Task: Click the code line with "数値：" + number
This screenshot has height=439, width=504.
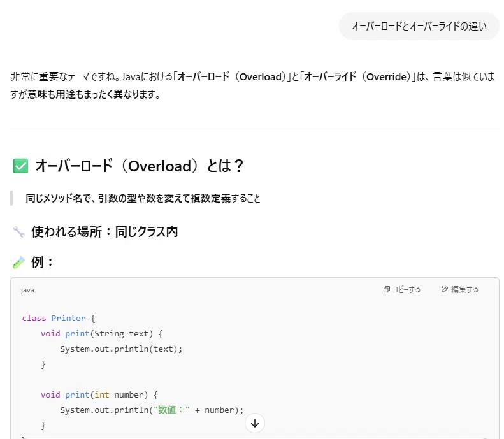Action: point(152,410)
